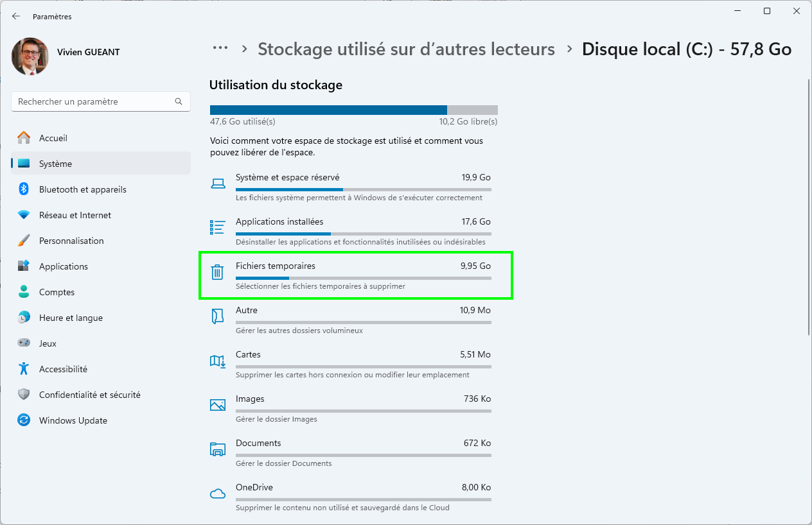812x525 pixels.
Task: Click the Images picture icon
Action: [218, 405]
